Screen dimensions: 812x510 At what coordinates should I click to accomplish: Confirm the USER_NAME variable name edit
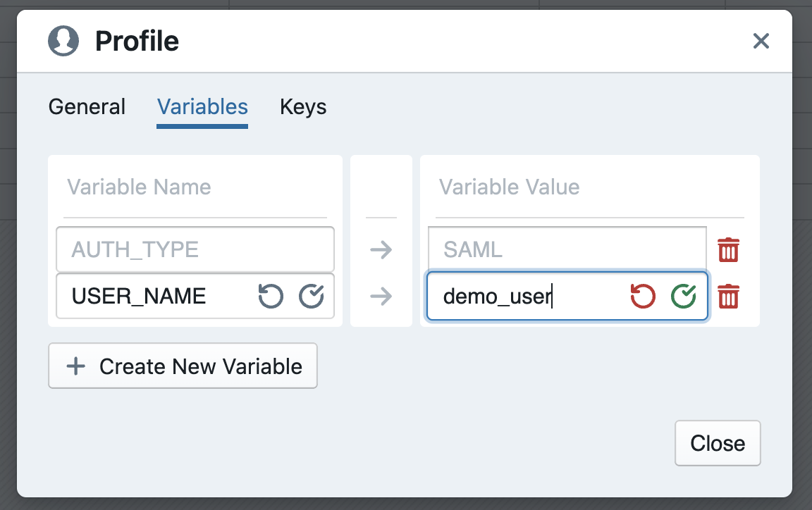coord(312,297)
